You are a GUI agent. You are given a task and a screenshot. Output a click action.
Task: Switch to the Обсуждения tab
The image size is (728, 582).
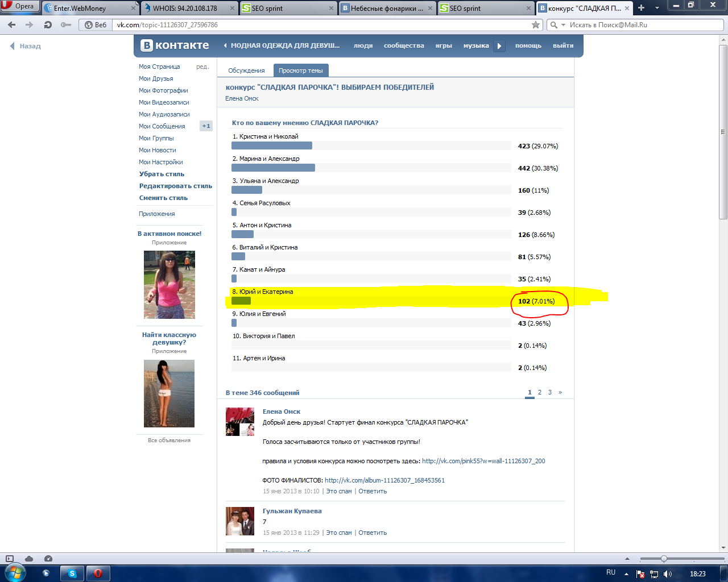pos(246,70)
